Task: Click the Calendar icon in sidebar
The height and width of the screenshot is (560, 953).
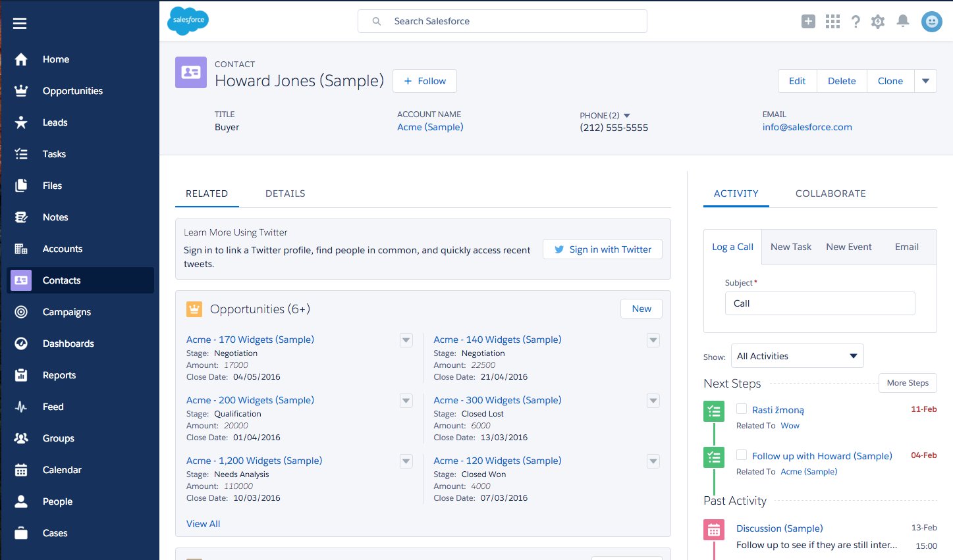Action: 21,470
